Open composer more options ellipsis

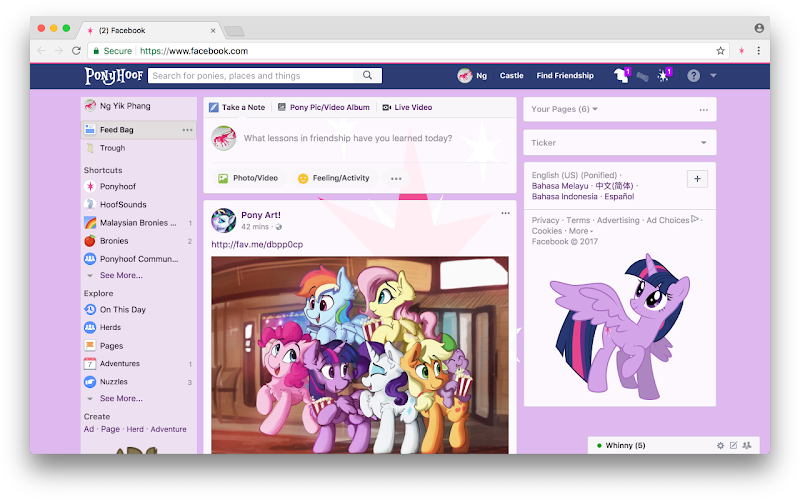(x=396, y=179)
